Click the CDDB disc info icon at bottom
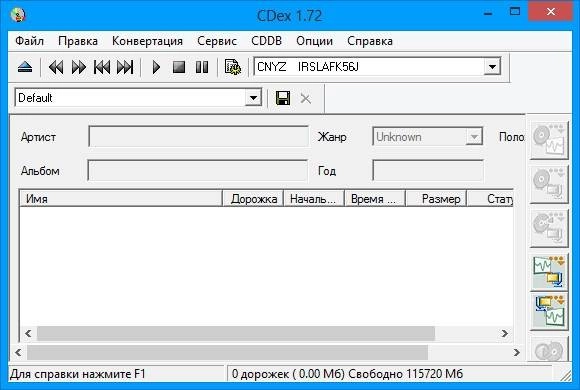Image resolution: width=580 pixels, height=390 pixels. click(549, 349)
